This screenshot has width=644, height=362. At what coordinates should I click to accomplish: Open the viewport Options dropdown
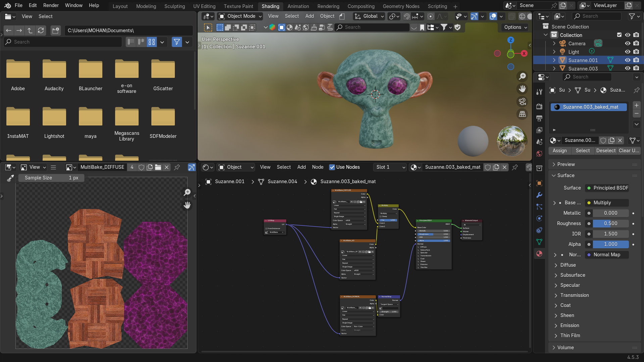pyautogui.click(x=515, y=27)
